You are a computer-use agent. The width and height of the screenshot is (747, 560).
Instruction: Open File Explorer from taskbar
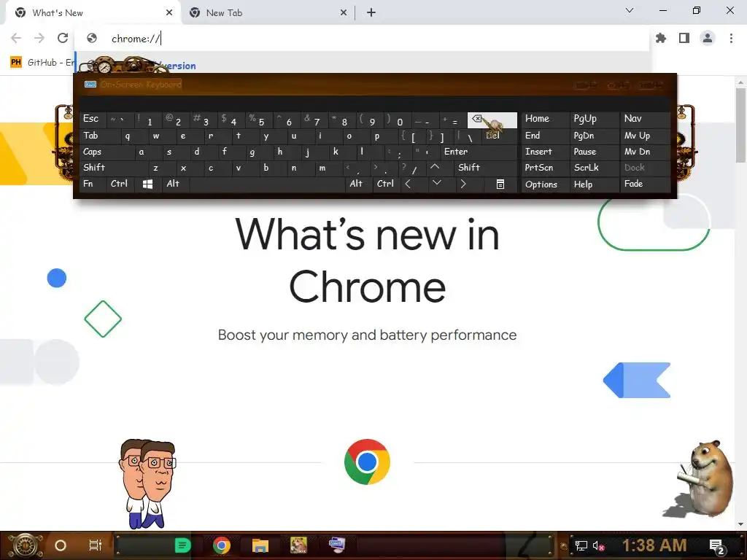point(260,545)
